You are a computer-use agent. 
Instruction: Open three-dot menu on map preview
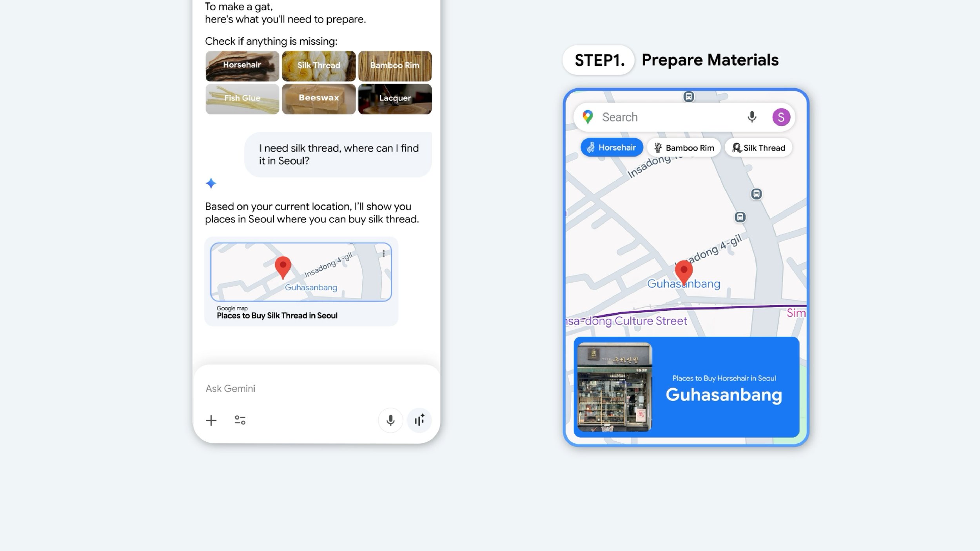383,254
